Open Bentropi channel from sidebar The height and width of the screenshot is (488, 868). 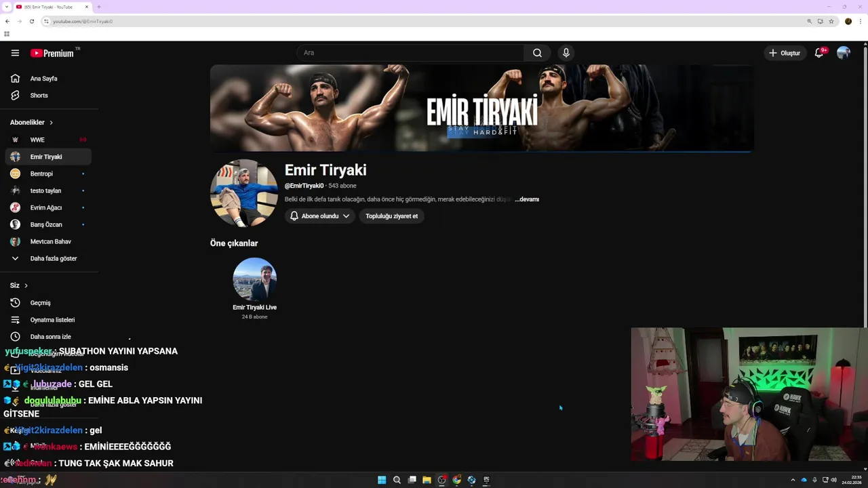47,174
